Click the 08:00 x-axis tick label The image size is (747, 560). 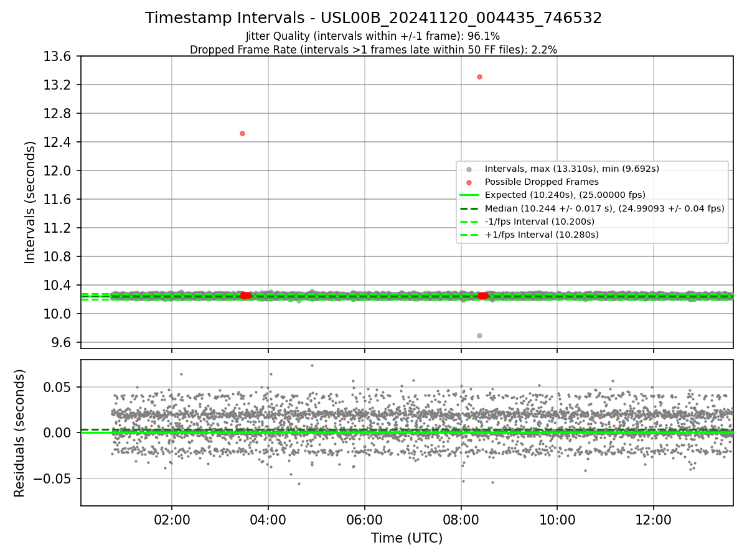[x=461, y=520]
